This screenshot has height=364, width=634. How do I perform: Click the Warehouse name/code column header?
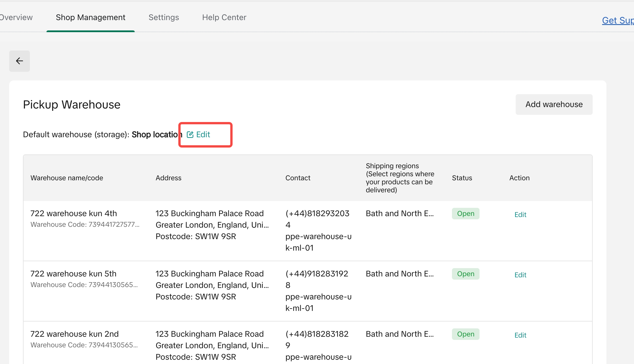[x=67, y=178]
